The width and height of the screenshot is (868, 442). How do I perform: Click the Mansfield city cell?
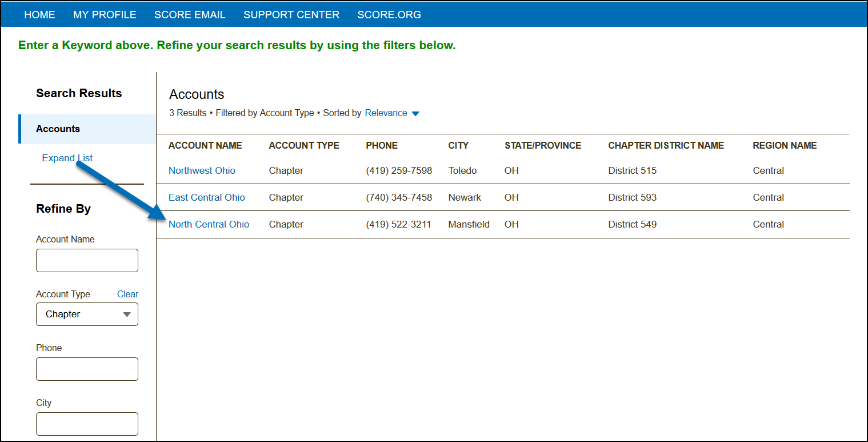(x=469, y=224)
